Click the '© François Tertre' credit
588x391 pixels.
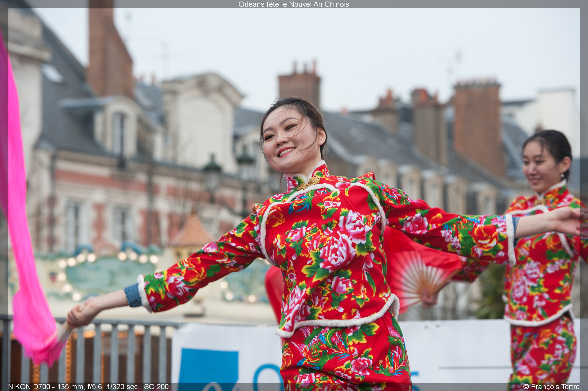(x=551, y=387)
